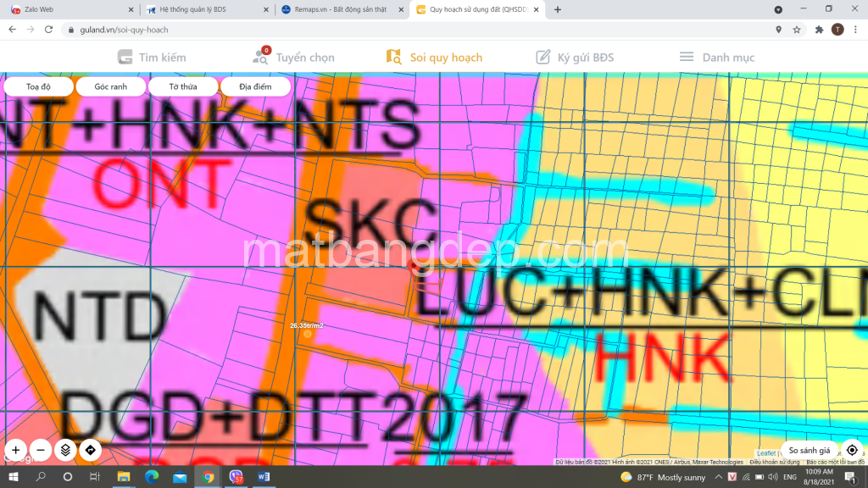Image resolution: width=868 pixels, height=488 pixels.
Task: Open File Explorer from taskbar
Action: pyautogui.click(x=123, y=476)
